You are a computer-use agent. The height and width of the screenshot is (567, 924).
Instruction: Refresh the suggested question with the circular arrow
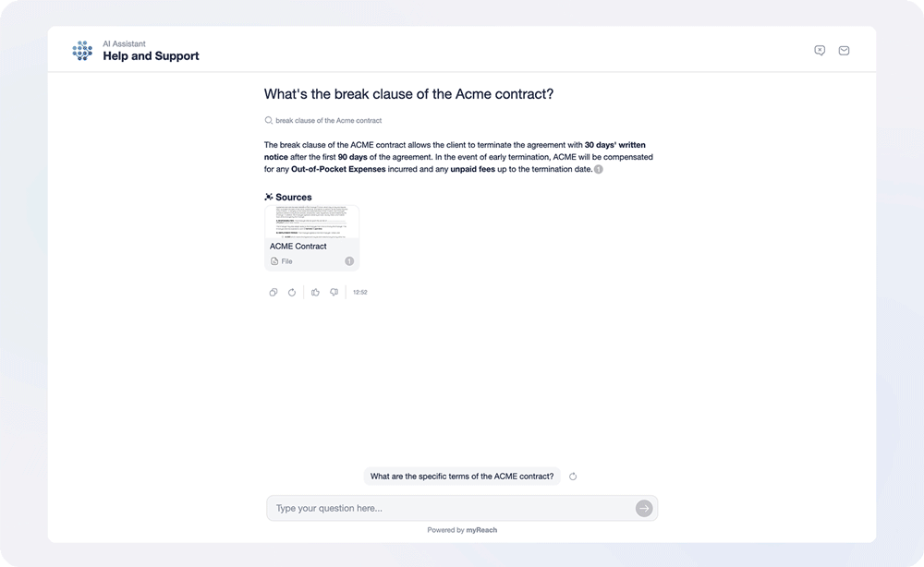[x=572, y=476]
